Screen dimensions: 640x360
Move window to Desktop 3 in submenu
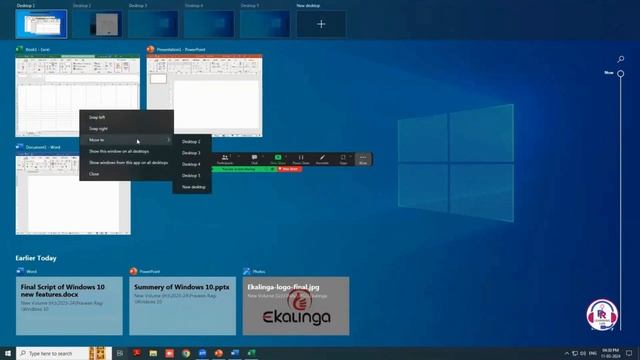click(192, 153)
